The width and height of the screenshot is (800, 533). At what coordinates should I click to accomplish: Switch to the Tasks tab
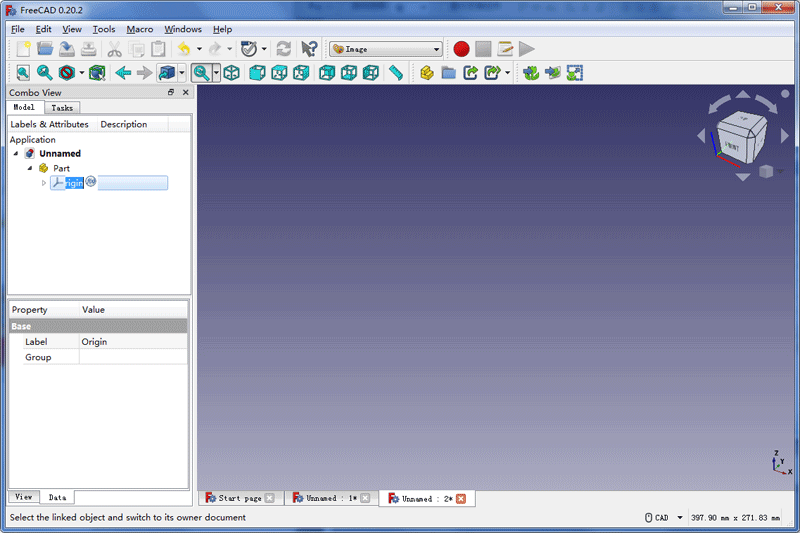pos(62,107)
